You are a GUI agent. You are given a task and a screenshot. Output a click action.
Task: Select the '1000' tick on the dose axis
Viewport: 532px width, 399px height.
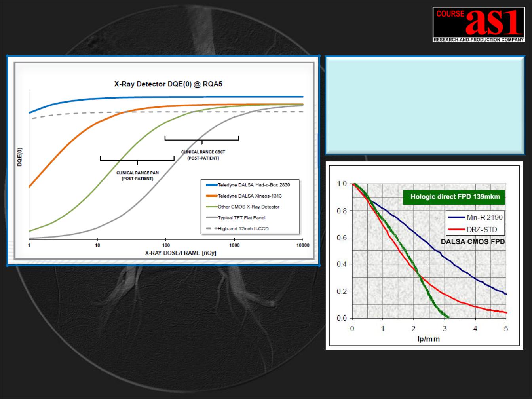point(234,245)
